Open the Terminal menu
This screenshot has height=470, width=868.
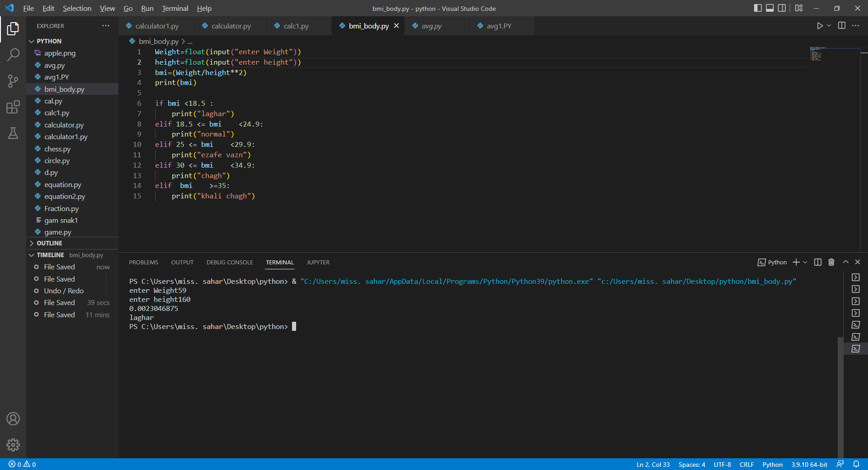(175, 8)
